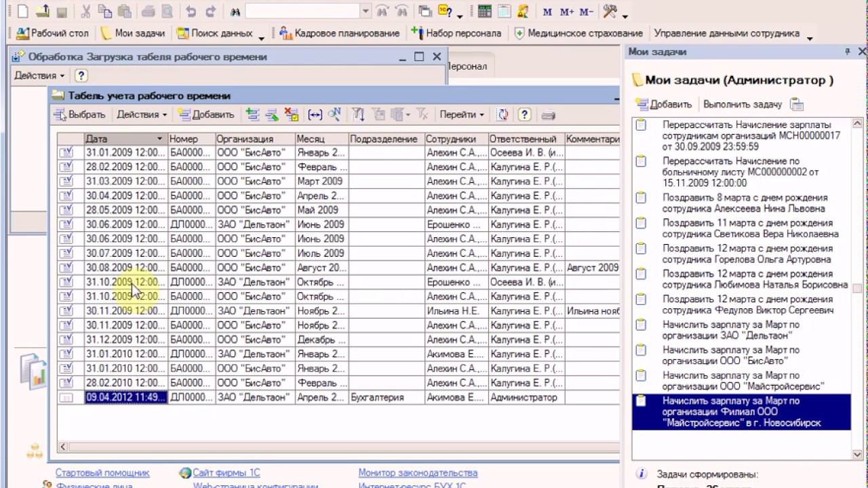The width and height of the screenshot is (868, 488).
Task: Open Поиск данных from the panel bar
Action: click(216, 33)
